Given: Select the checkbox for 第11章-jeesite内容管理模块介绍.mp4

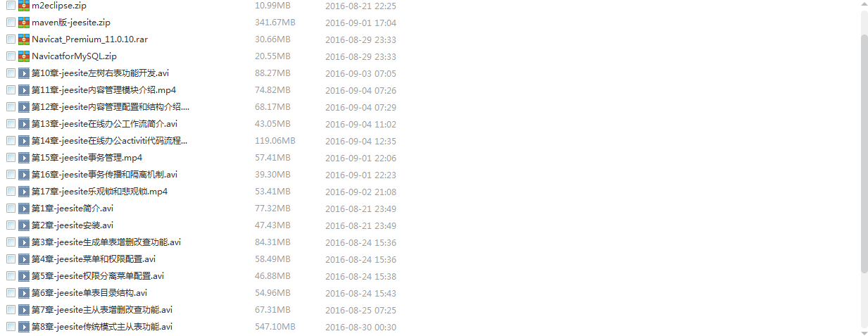Looking at the screenshot, I should pos(11,90).
